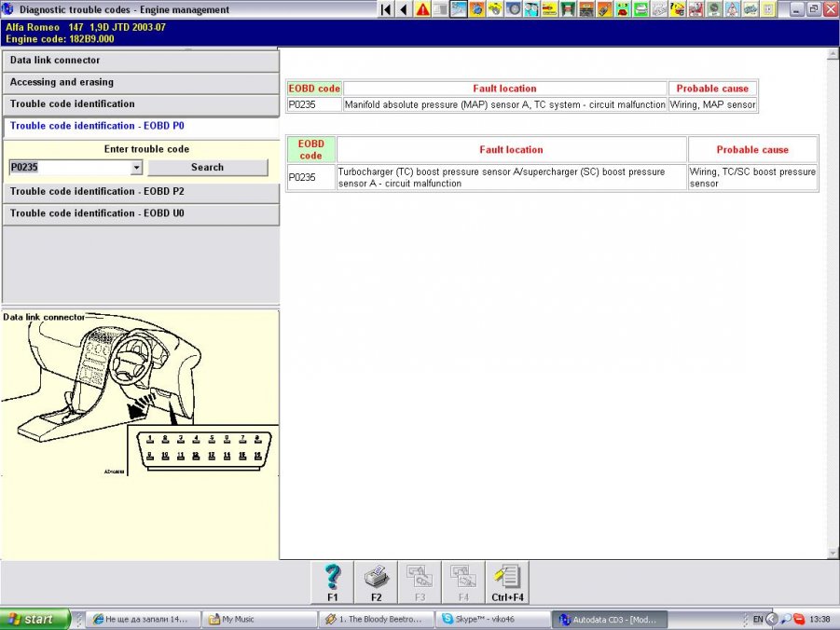Open Trouble code identification - EOBD U0

tap(140, 213)
